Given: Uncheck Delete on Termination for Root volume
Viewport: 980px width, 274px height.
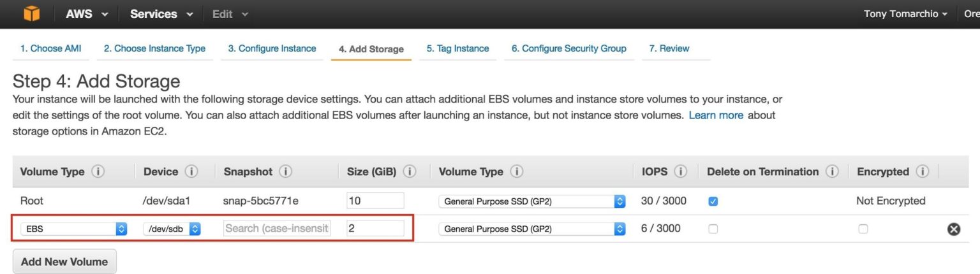Looking at the screenshot, I should click(713, 201).
